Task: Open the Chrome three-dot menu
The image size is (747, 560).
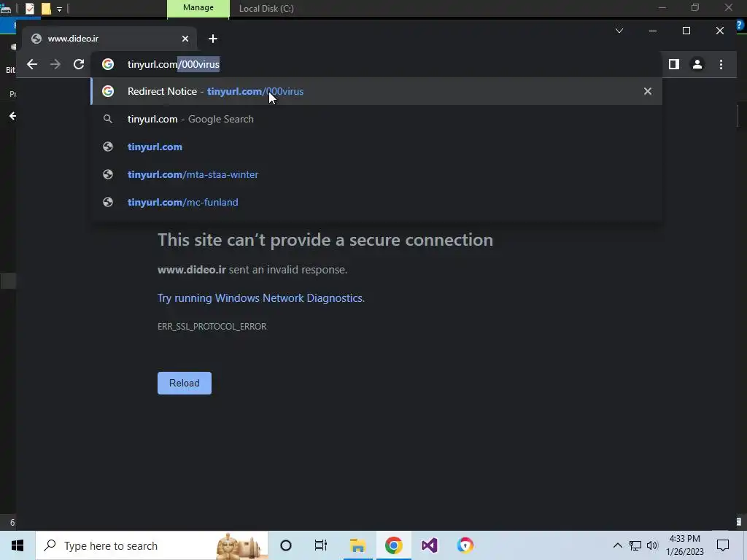Action: (721, 64)
